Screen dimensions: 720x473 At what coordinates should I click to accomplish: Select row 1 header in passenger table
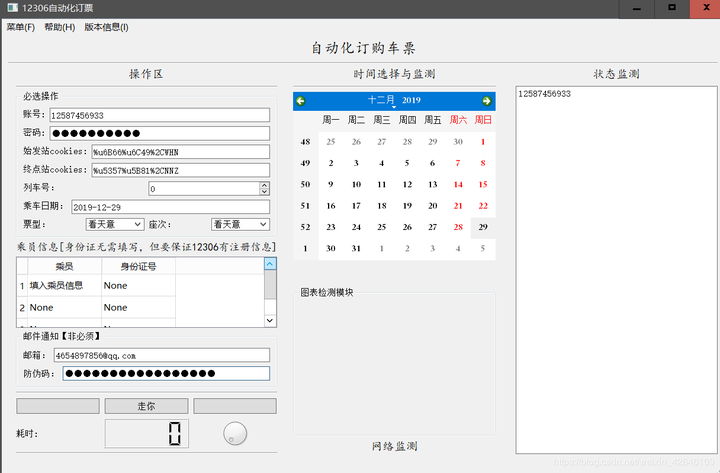pyautogui.click(x=22, y=286)
